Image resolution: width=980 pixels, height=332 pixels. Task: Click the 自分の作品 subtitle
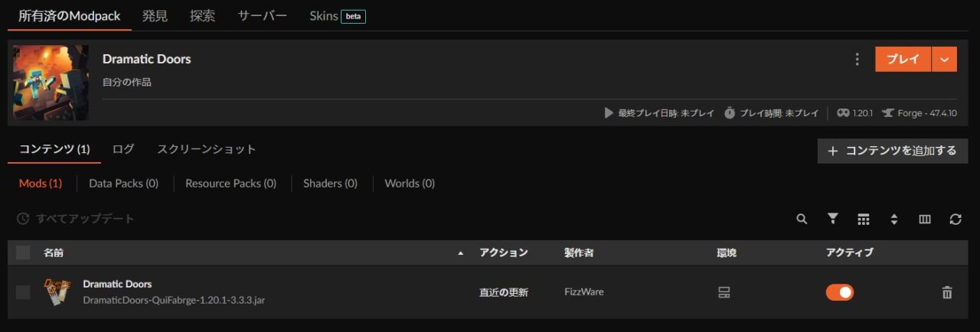[x=127, y=82]
